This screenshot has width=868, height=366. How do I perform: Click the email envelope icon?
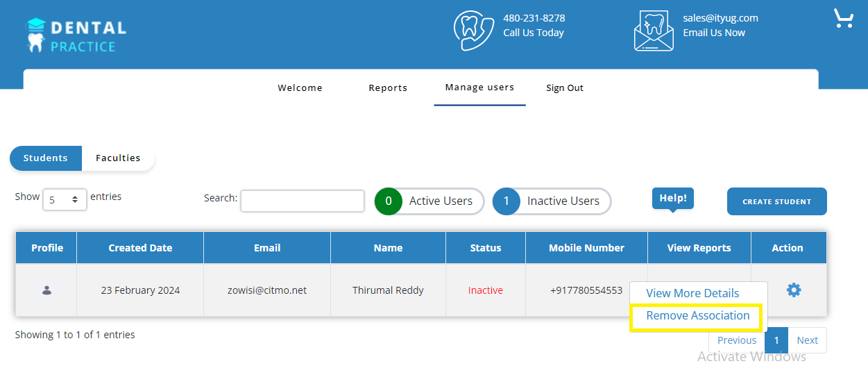tap(654, 31)
